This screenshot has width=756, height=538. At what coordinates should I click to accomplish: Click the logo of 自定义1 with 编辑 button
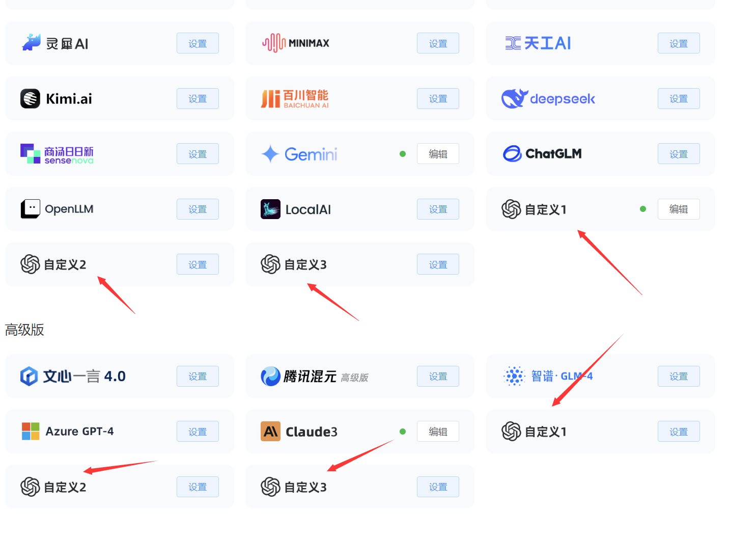[511, 209]
